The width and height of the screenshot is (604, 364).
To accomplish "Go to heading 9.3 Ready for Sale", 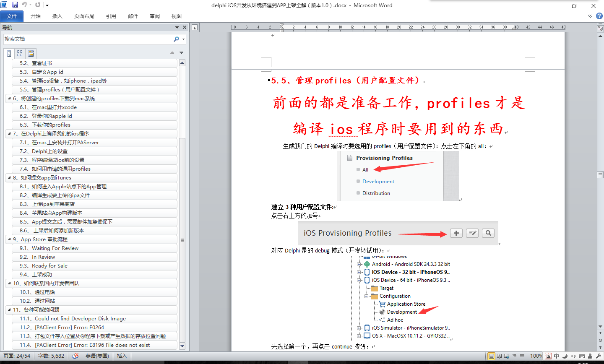I will tap(95, 266).
